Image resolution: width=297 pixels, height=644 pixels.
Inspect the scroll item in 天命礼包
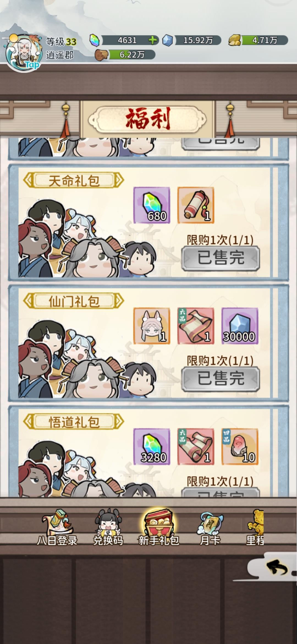click(196, 205)
